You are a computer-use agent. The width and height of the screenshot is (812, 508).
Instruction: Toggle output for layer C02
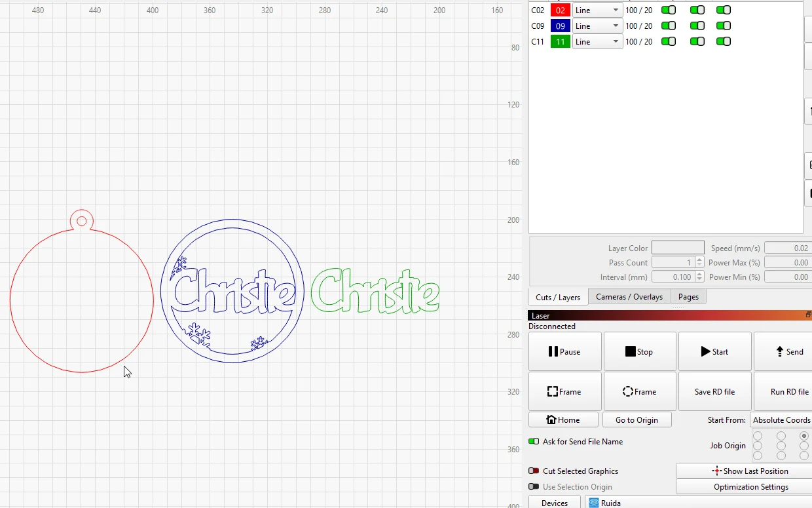pyautogui.click(x=669, y=10)
